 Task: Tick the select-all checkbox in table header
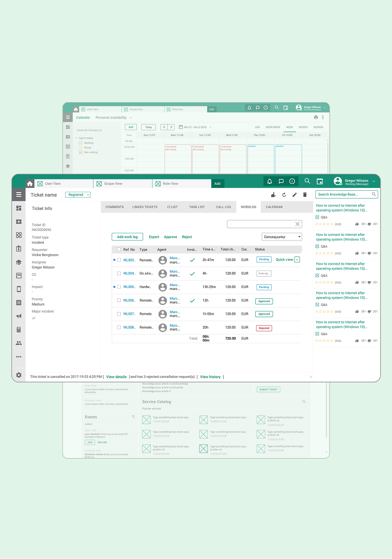[x=119, y=250]
